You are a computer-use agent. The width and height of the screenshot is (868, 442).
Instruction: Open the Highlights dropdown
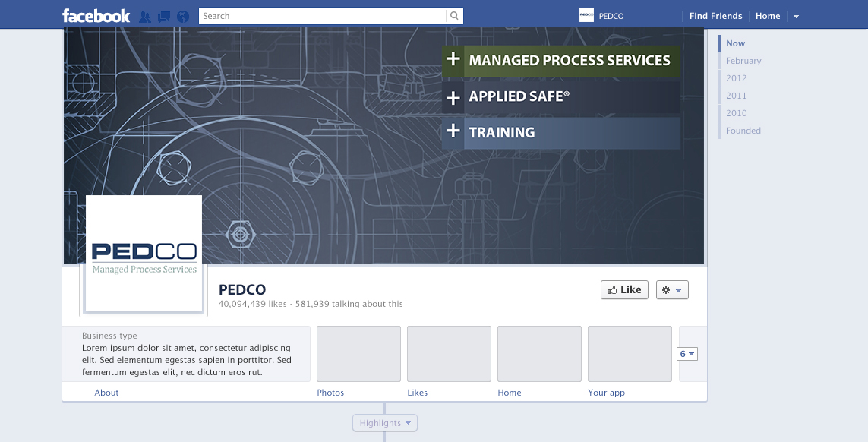(384, 423)
